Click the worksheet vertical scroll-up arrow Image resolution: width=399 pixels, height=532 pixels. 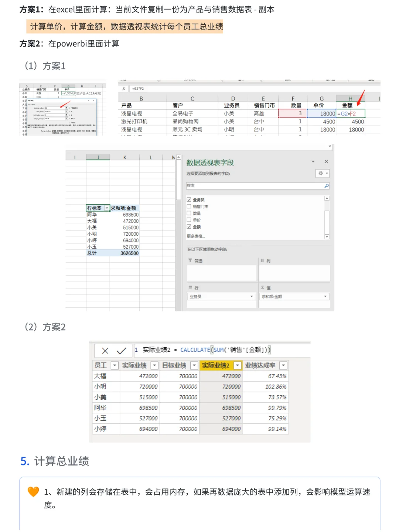178,157
